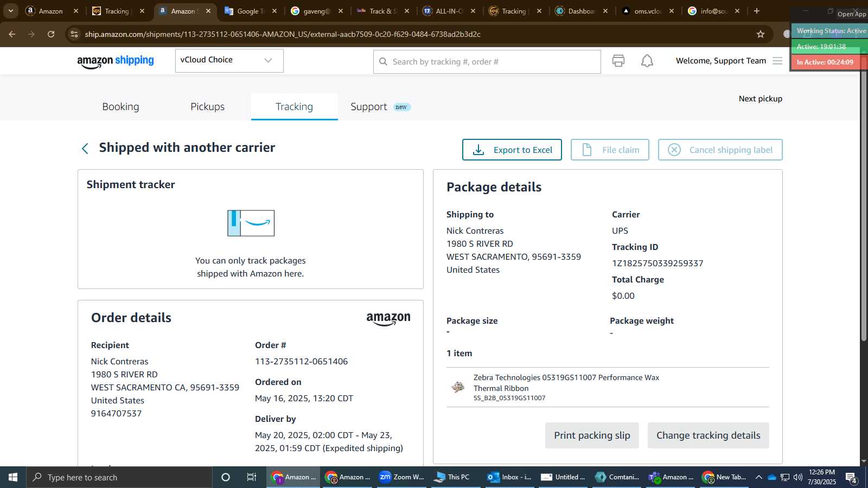The height and width of the screenshot is (488, 868).
Task: Click the Amazon package illustration in Shipment tracker
Action: [251, 223]
